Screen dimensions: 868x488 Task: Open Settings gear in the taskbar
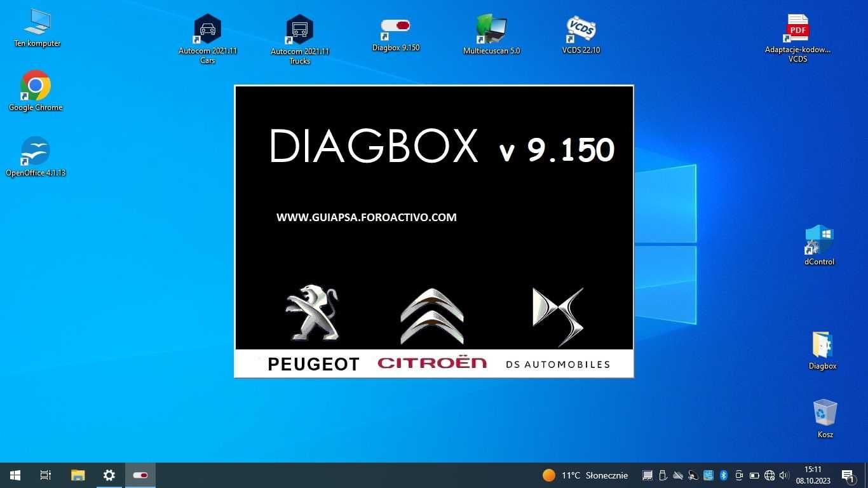(109, 475)
